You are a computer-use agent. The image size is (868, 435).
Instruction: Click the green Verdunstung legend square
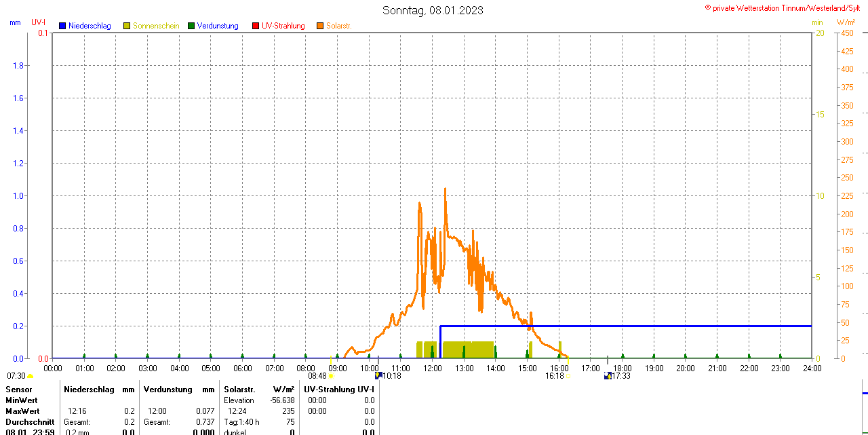coord(191,26)
